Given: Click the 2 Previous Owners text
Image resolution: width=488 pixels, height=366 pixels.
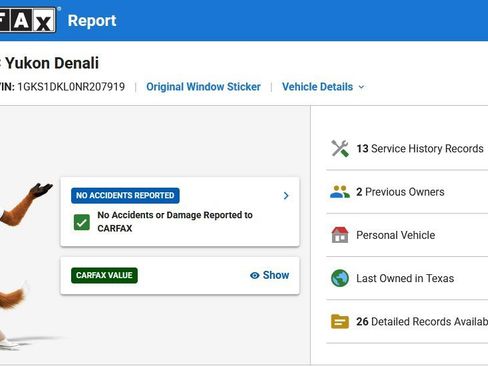Looking at the screenshot, I should (x=400, y=192).
